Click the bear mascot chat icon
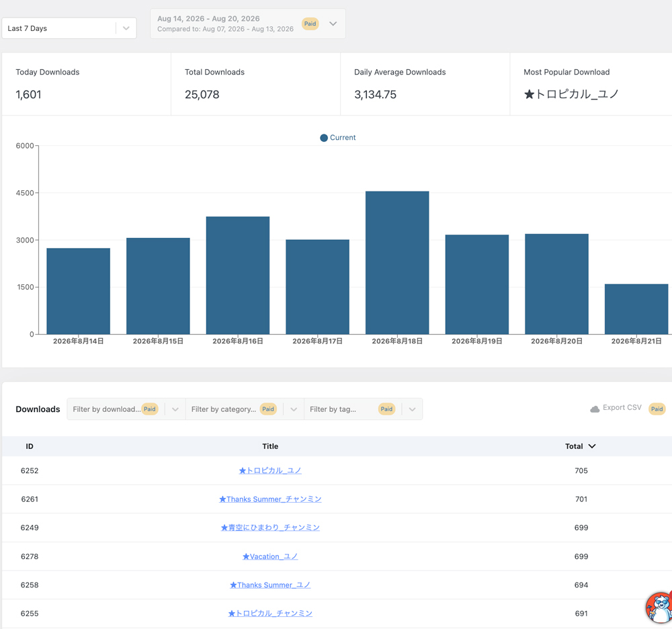 pos(659,607)
